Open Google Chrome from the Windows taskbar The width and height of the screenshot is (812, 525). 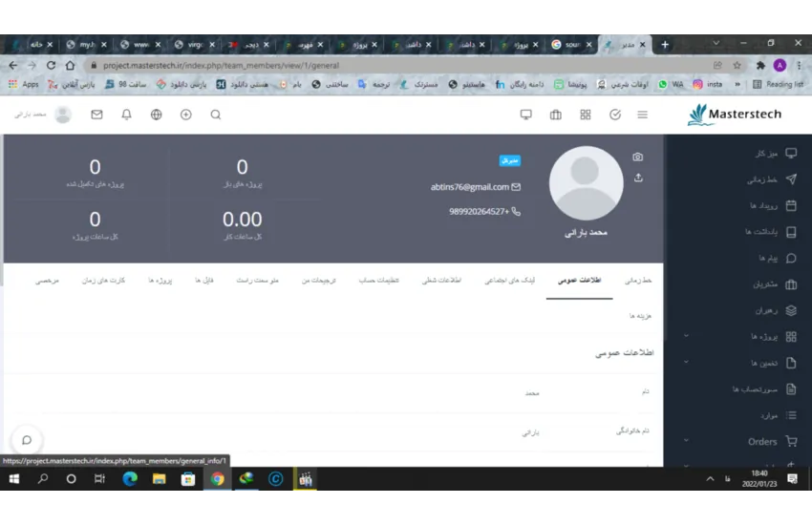point(217,479)
